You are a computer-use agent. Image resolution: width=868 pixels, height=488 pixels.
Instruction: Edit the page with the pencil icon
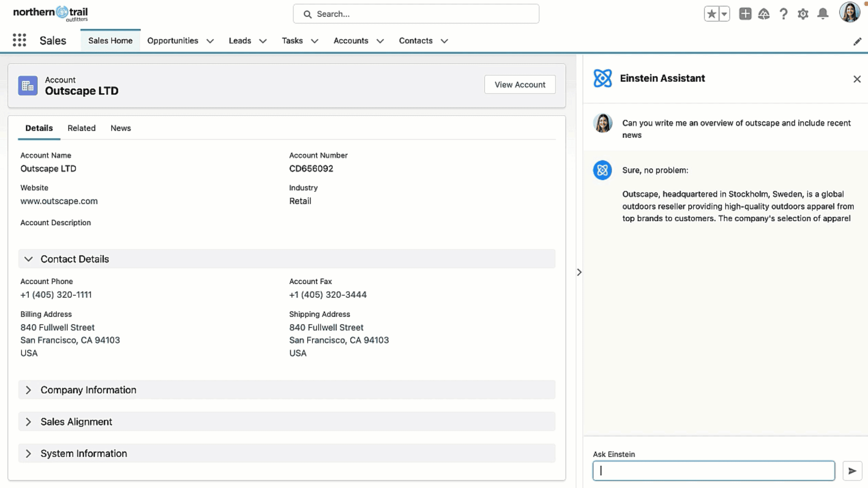pos(857,41)
